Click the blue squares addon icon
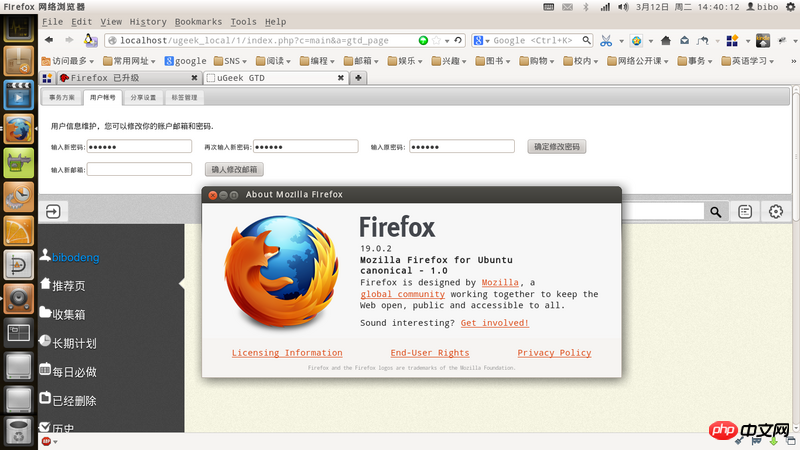Screen dimensions: 800x450 coord(732,41)
